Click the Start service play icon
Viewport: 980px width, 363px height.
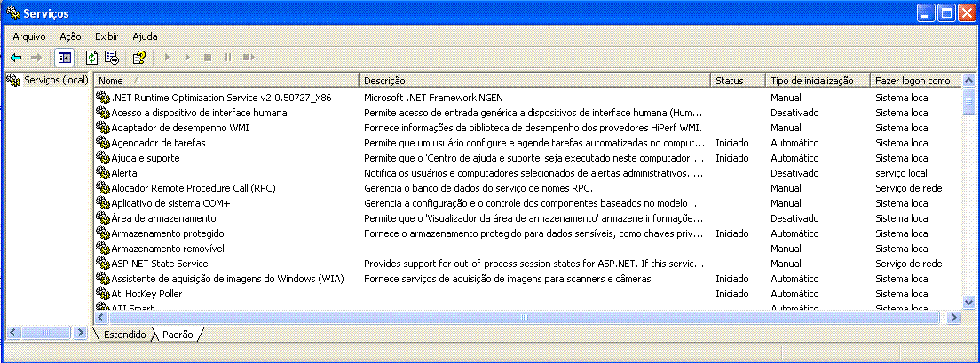click(x=167, y=58)
